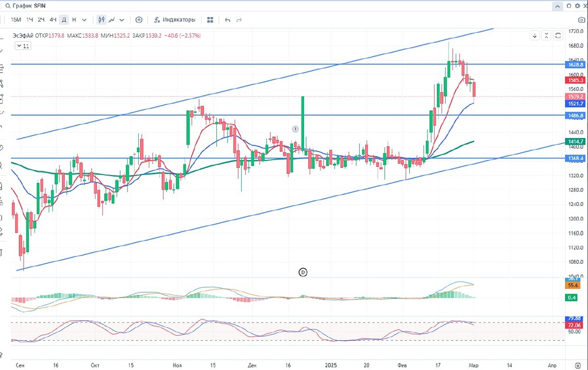Select the 15М timeframe

(16, 20)
